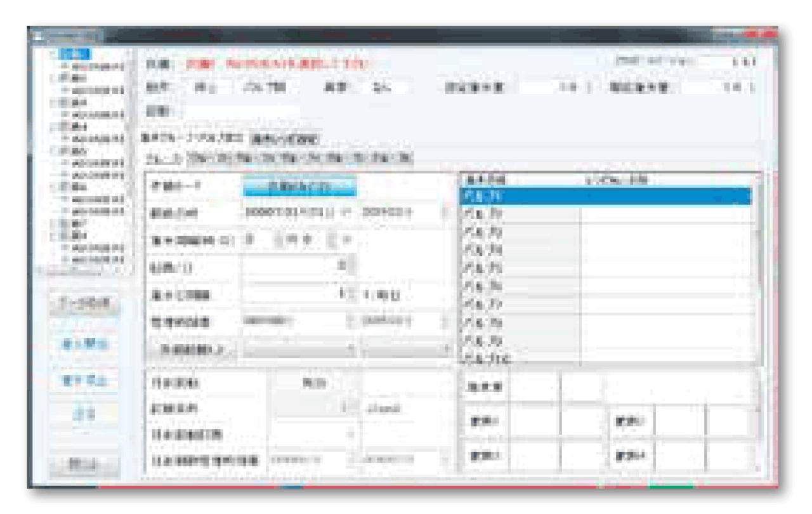This screenshot has height=514, width=812.
Task: Open the second disabled dropdown beside grey button
Action: click(406, 350)
